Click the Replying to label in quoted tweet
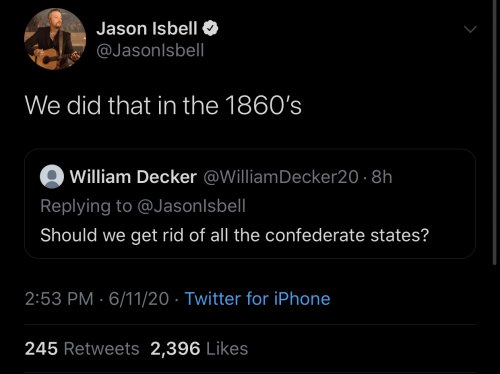500x374 pixels. pyautogui.click(x=86, y=206)
